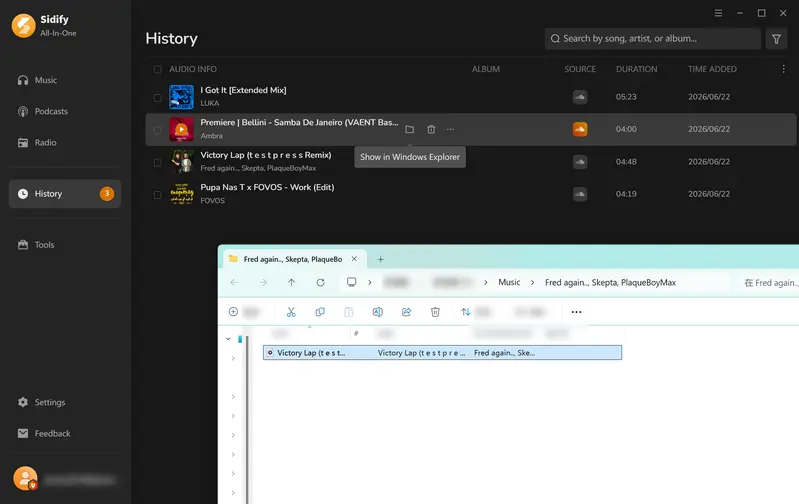Image resolution: width=799 pixels, height=504 pixels.
Task: Click the filter funnel icon beside search
Action: point(776,39)
